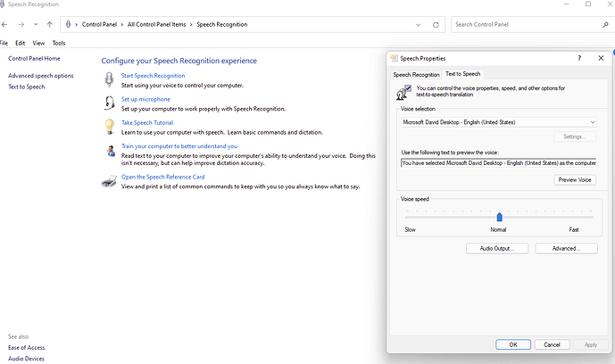The height and width of the screenshot is (364, 615).
Task: Click the person icon for voice training
Action: coord(111,151)
